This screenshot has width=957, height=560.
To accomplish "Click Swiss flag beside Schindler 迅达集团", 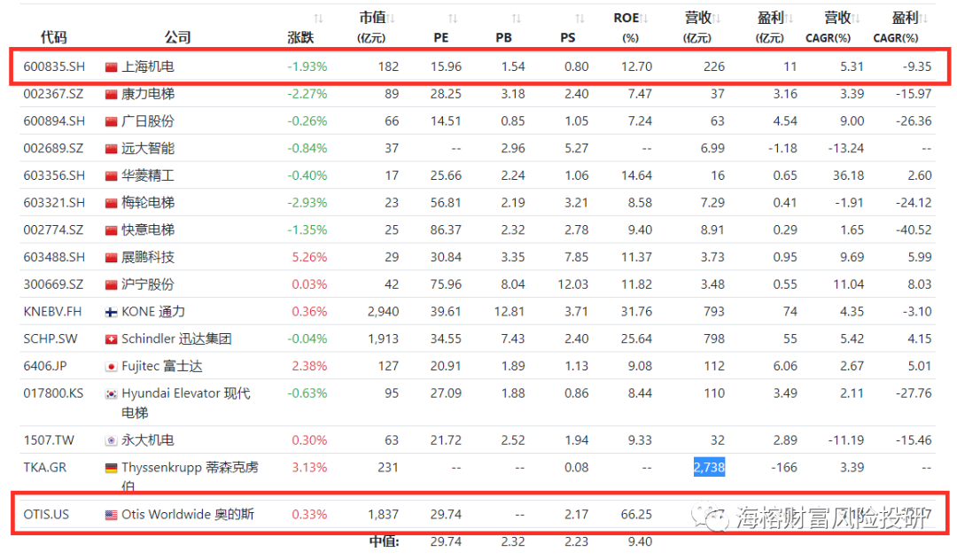I will (x=111, y=339).
